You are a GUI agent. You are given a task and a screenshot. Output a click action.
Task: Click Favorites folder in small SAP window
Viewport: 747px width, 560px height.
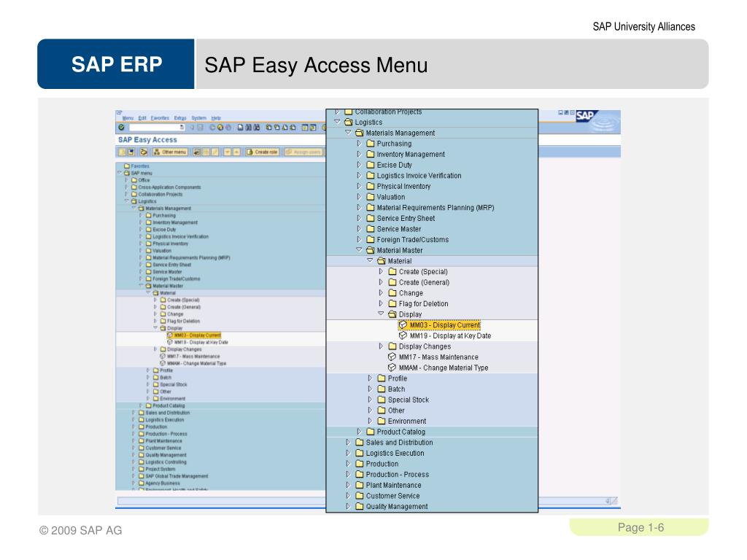pyautogui.click(x=136, y=166)
